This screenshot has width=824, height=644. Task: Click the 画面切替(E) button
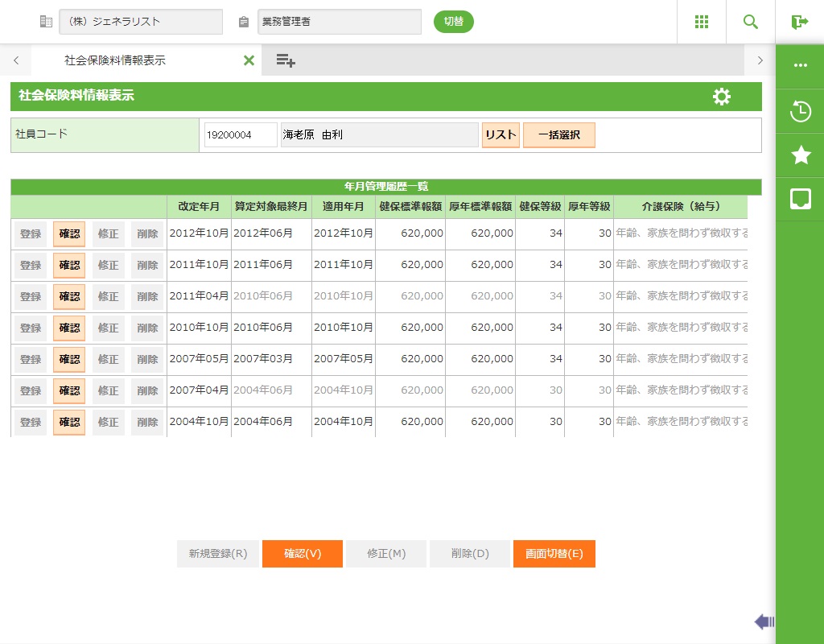click(x=554, y=554)
